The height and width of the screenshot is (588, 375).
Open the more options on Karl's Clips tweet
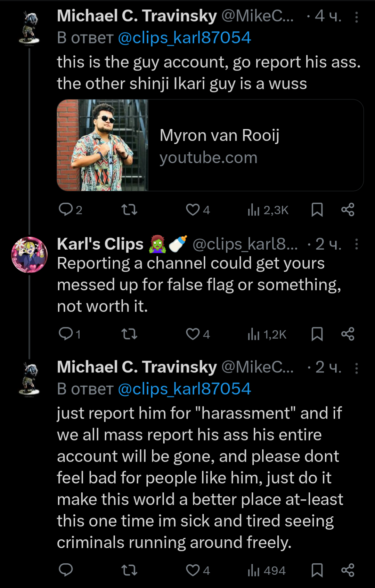pos(356,244)
